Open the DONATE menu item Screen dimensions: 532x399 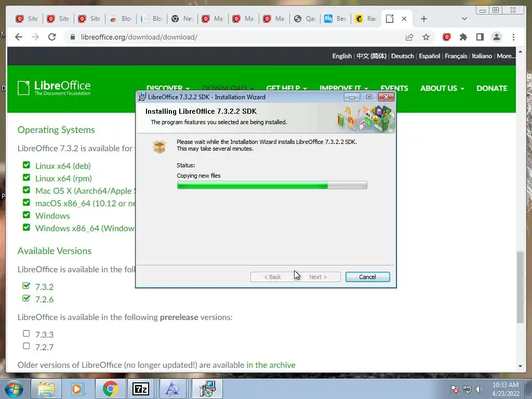(491, 88)
